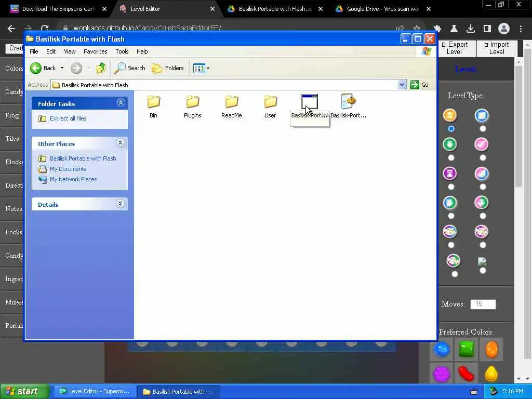The height and width of the screenshot is (399, 532).
Task: Select the pink-green split level type radio
Action: (483, 216)
